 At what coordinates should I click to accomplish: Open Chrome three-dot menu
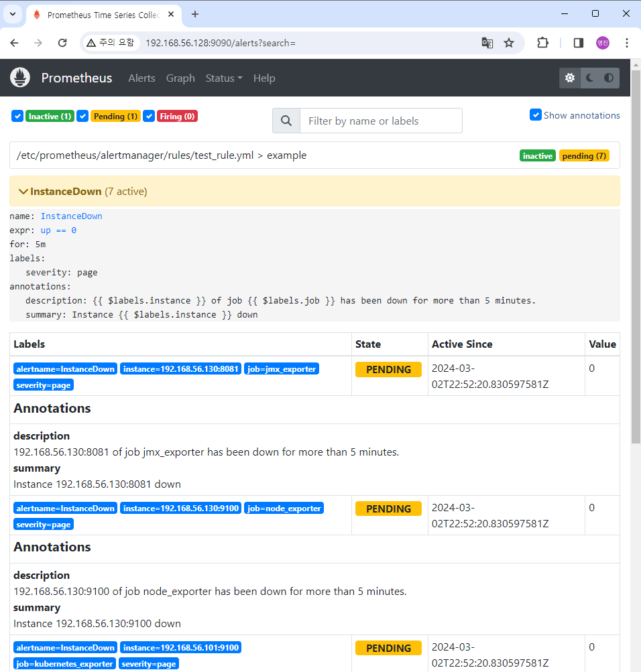pos(627,43)
